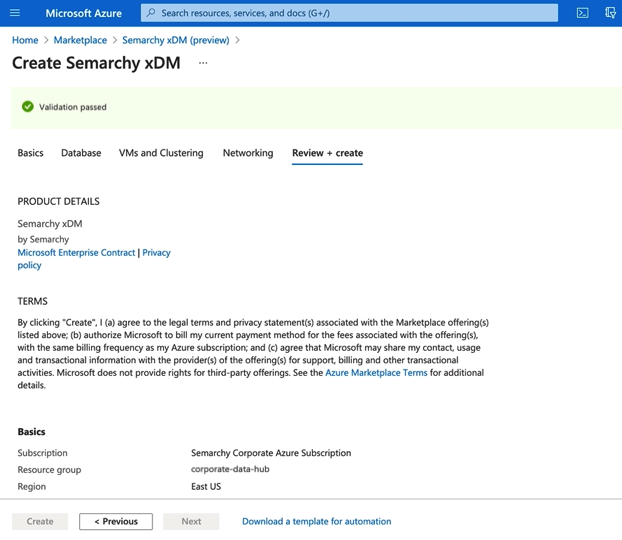Switch to the Networking tab

pyautogui.click(x=248, y=153)
